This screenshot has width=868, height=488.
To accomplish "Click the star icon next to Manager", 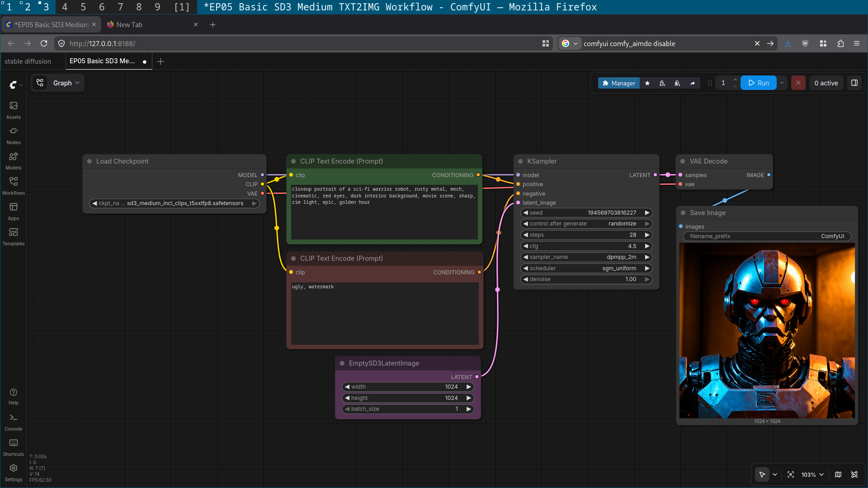I will pyautogui.click(x=647, y=83).
